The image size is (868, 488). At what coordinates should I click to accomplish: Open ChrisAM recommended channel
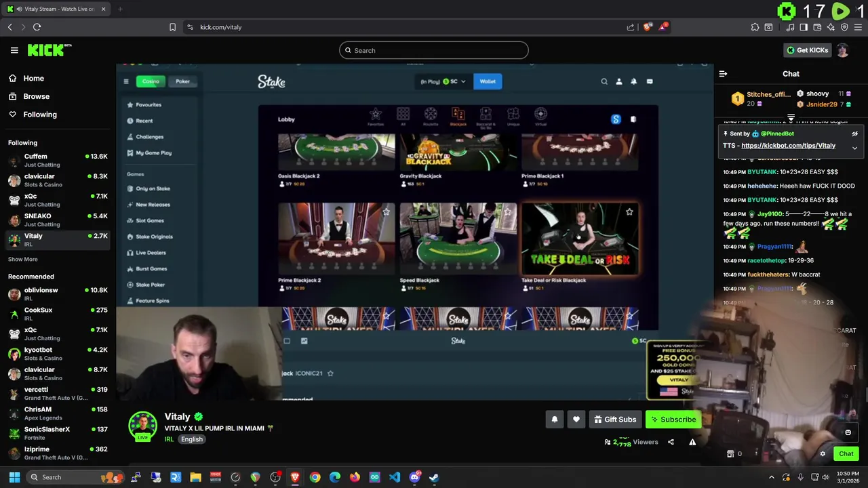pos(58,413)
